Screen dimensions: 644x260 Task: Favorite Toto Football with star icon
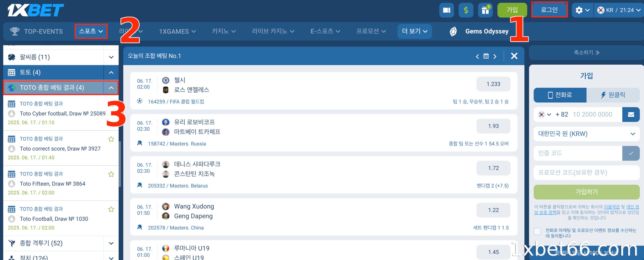click(x=111, y=209)
